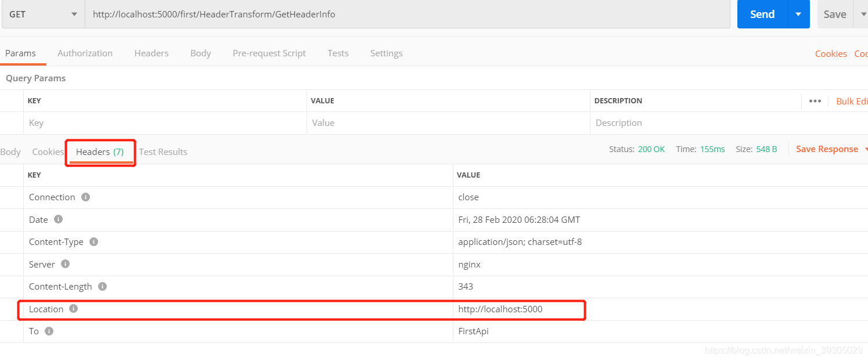Send the request with Send button
This screenshot has height=361, width=868.
pyautogui.click(x=762, y=15)
